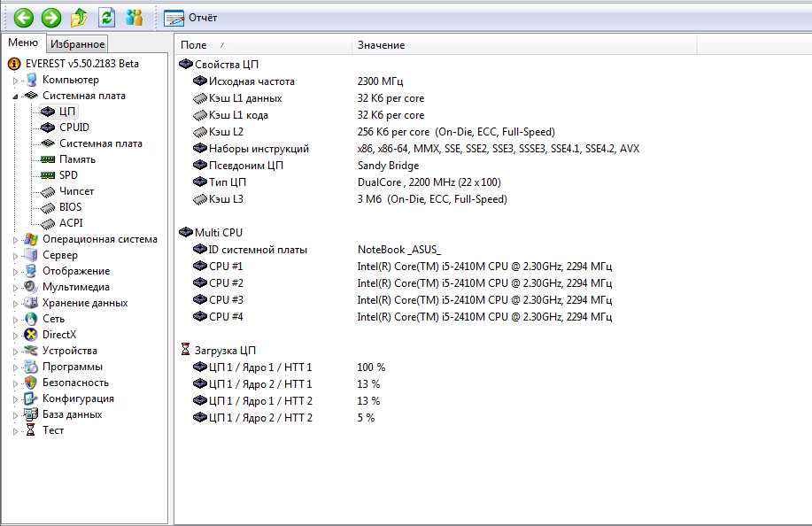Screen dimensions: 812x526
Task: Click the Up level arrow icon
Action: pyautogui.click(x=79, y=17)
